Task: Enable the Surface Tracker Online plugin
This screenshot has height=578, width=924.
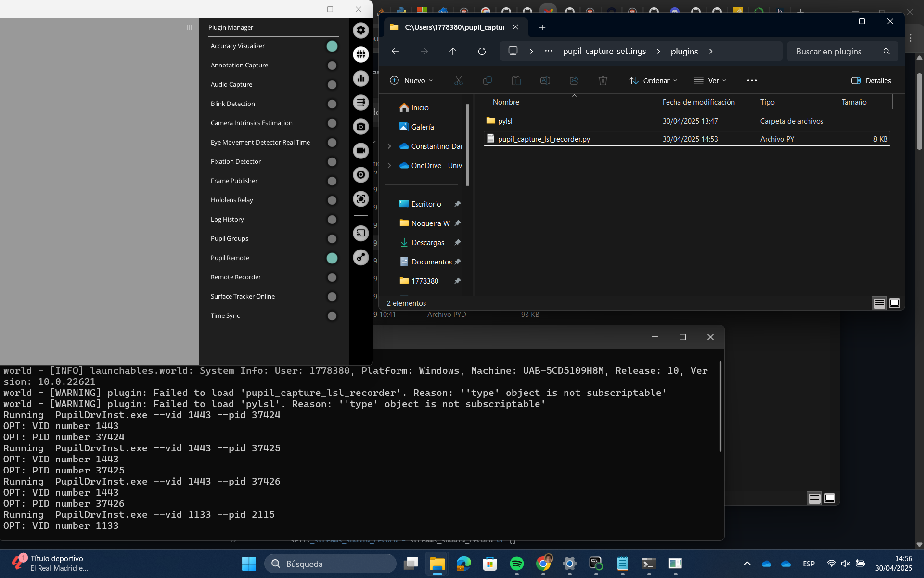Action: point(332,297)
